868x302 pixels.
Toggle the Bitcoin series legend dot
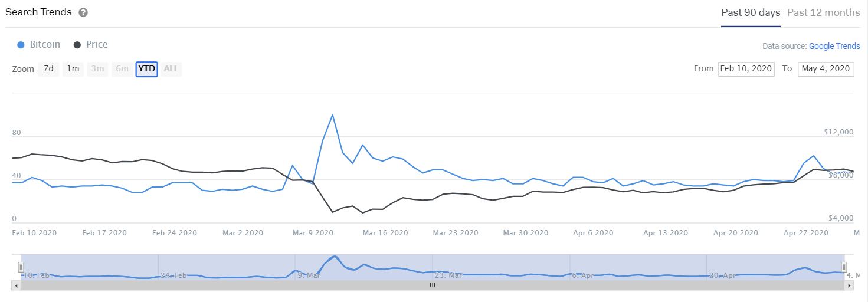click(x=21, y=45)
